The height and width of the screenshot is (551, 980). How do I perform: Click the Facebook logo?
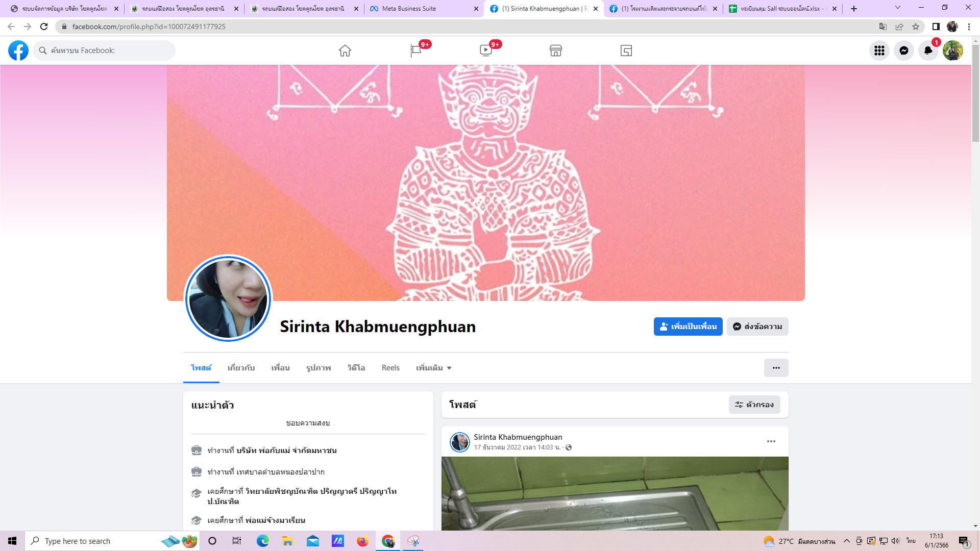coord(18,51)
